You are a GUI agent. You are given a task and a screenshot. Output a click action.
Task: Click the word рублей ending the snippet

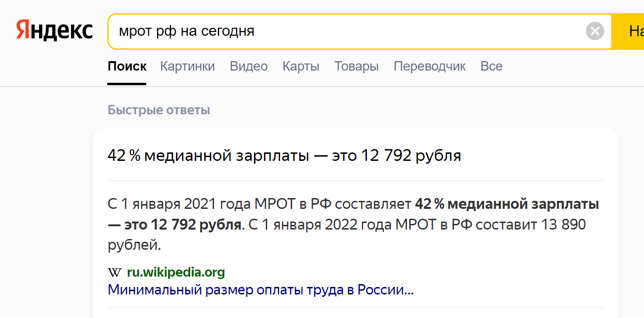click(134, 245)
